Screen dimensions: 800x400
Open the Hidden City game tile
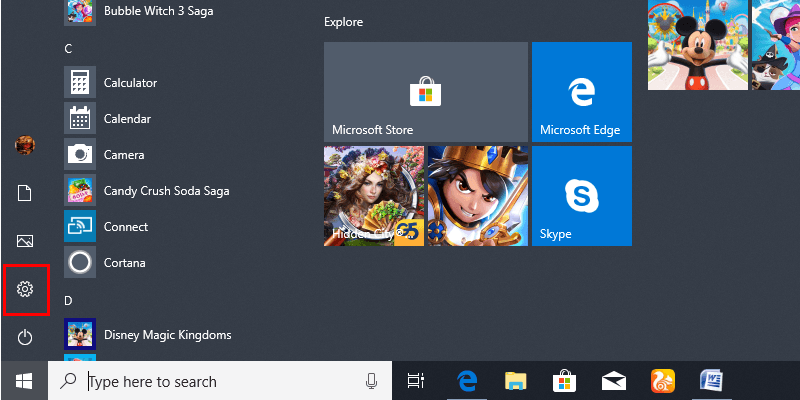point(373,196)
